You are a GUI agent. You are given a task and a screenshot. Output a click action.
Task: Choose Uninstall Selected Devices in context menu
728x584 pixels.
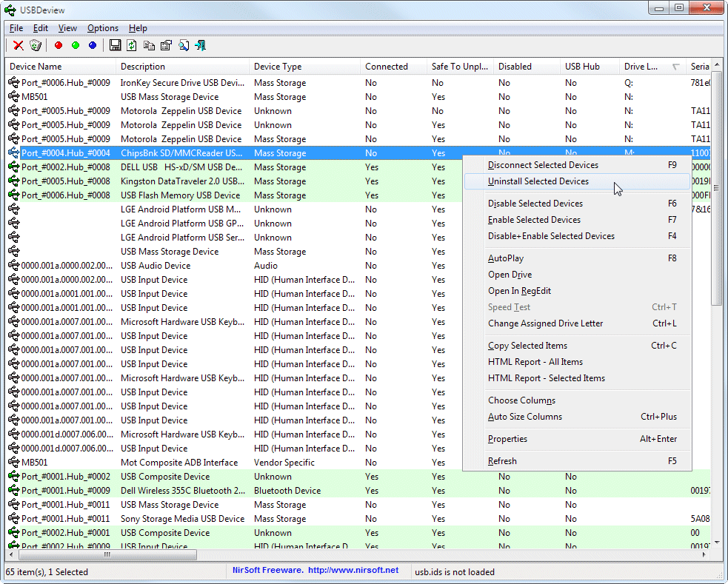click(577, 181)
